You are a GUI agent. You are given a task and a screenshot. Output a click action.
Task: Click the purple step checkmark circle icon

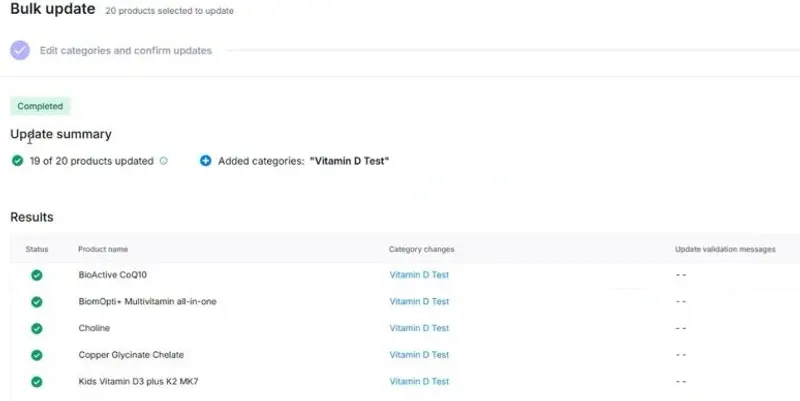coord(20,51)
